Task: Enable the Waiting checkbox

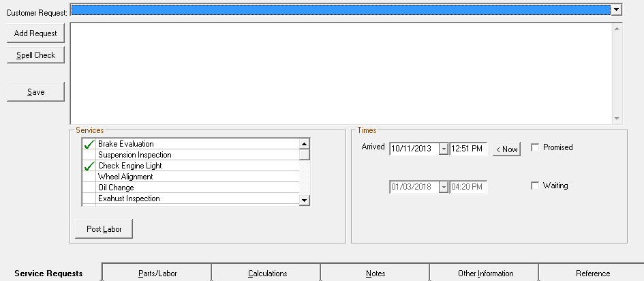Action: coord(535,186)
